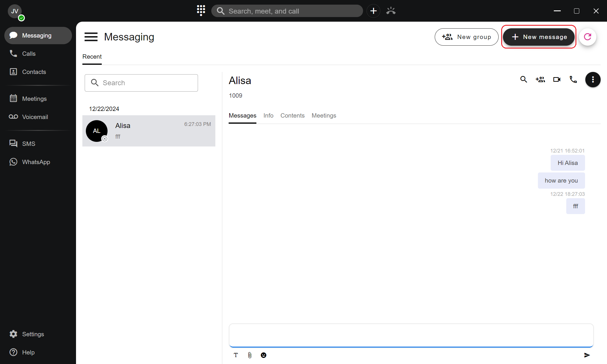Open WhatsApp in the sidebar
Viewport: 607px width, 364px height.
coord(36,162)
